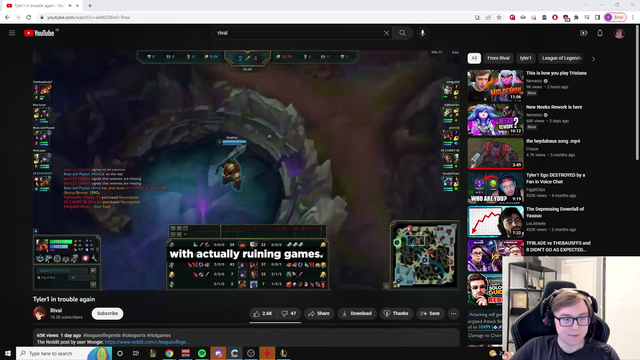Open YouTube account avatar menu
This screenshot has width=640, height=360.
(619, 33)
